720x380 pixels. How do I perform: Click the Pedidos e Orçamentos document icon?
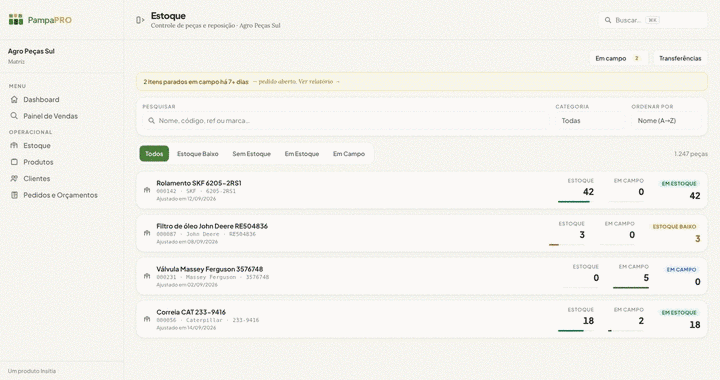pyautogui.click(x=14, y=195)
